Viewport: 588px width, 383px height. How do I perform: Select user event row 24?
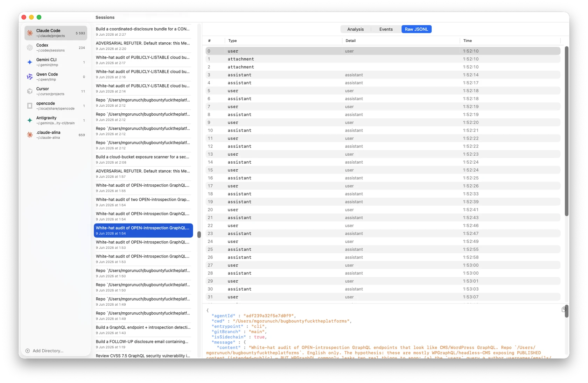(383, 241)
